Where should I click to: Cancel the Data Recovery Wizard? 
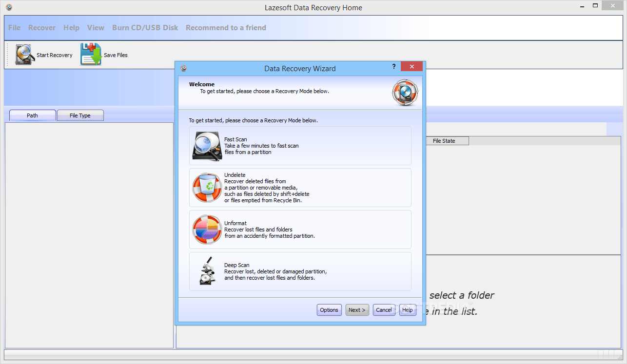point(384,309)
